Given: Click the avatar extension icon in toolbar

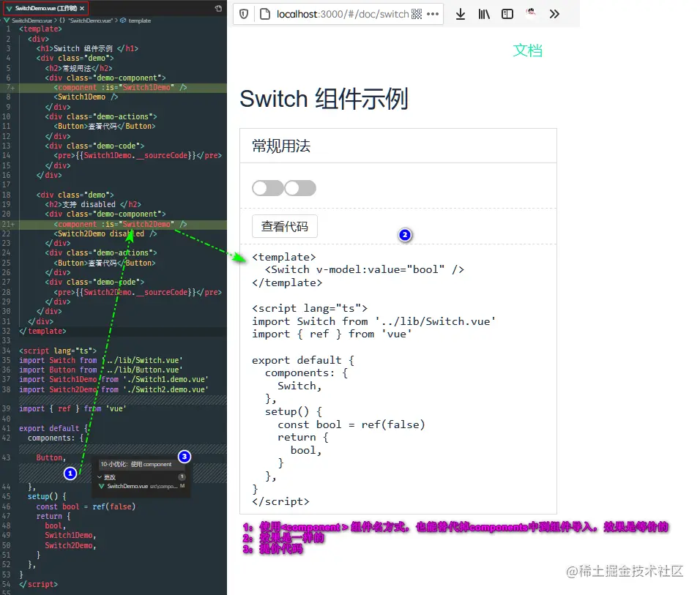Looking at the screenshot, I should pyautogui.click(x=531, y=13).
